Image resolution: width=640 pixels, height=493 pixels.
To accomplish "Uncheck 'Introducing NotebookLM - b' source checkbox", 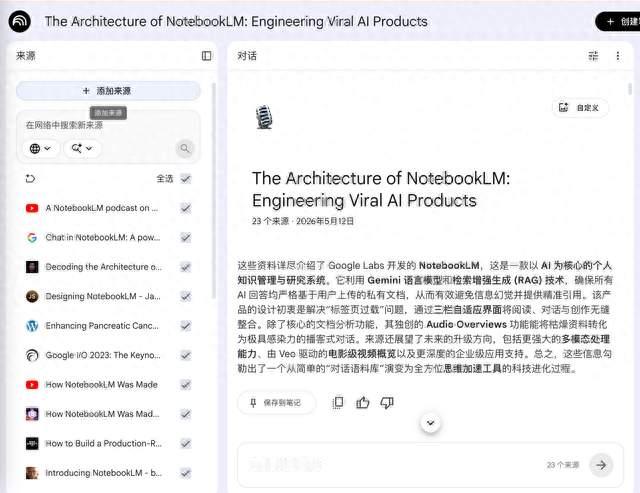I will [x=186, y=473].
